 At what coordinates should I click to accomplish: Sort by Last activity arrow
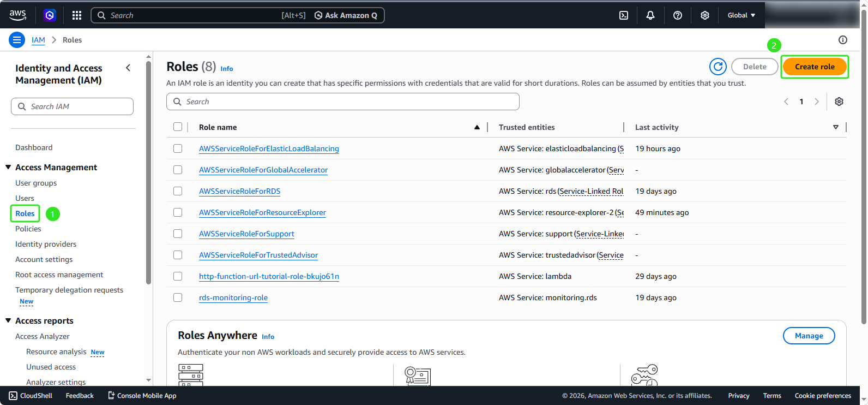coord(836,127)
